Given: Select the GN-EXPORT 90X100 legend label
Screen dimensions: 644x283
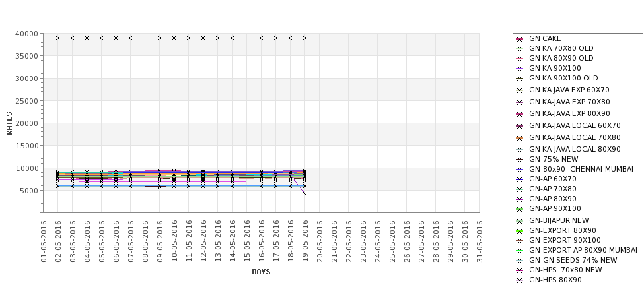Looking at the screenshot, I should 565,240.
